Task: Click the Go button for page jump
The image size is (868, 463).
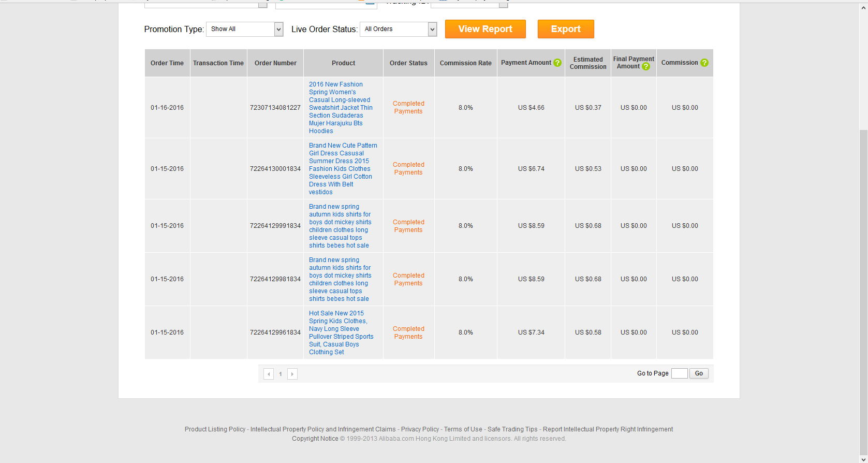Action: pyautogui.click(x=699, y=373)
